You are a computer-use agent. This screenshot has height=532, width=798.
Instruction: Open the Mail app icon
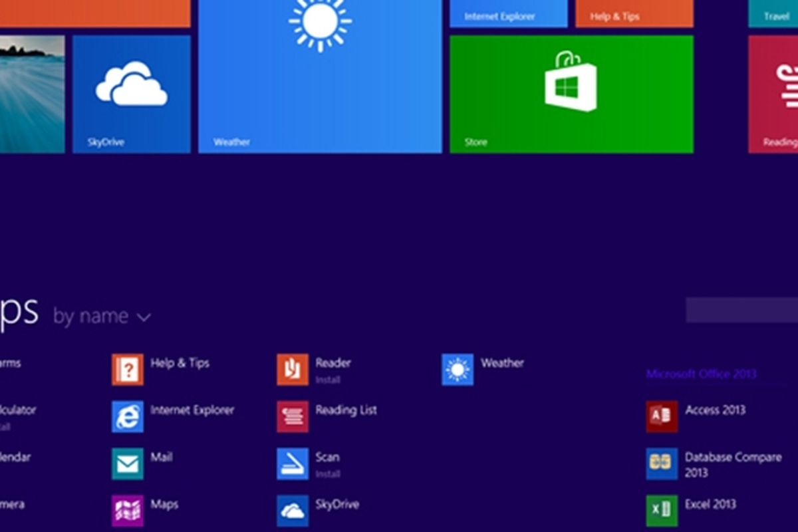click(x=128, y=464)
